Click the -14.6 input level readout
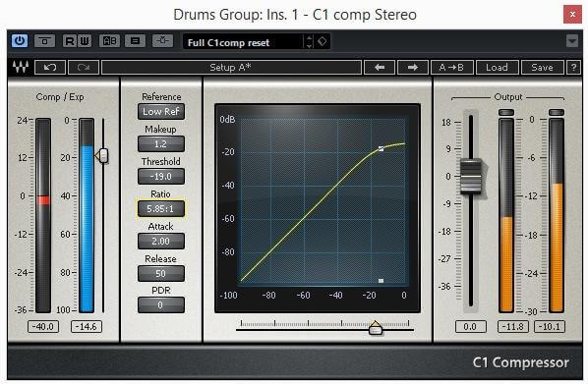588x384 pixels. coord(87,327)
